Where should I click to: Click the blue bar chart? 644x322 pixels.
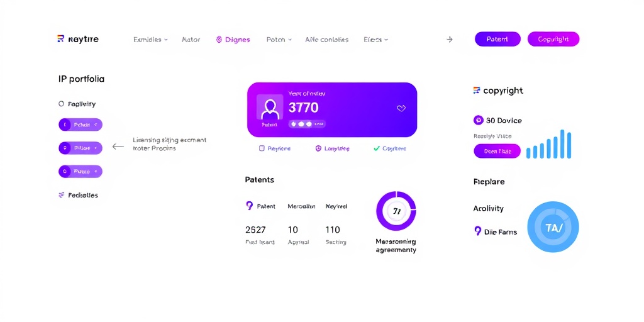[x=548, y=144]
